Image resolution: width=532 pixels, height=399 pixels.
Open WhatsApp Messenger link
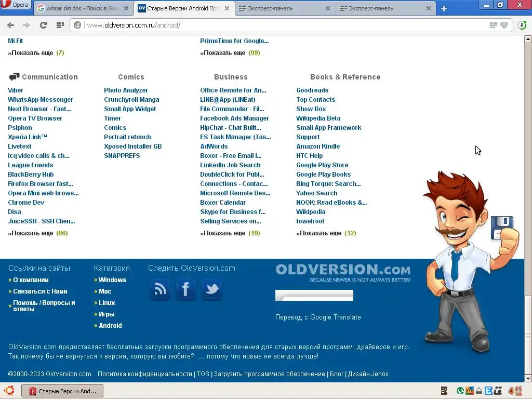coord(41,100)
